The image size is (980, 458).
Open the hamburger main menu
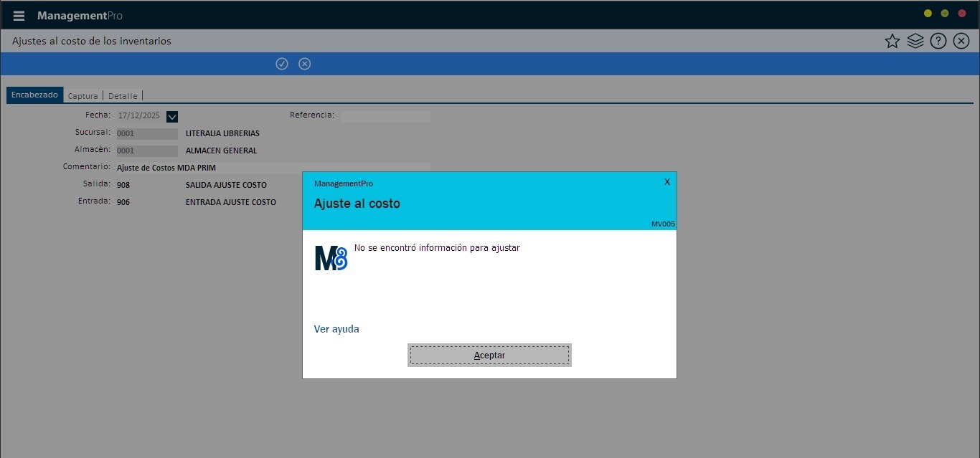[19, 16]
